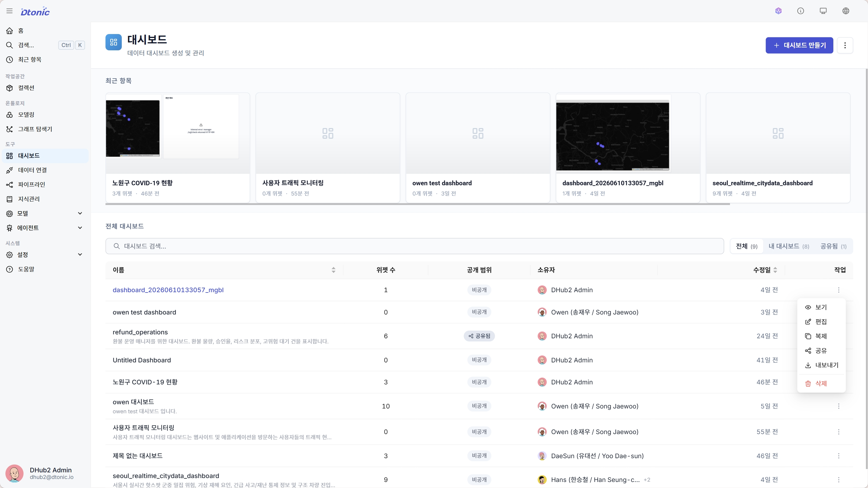Open actions menu for 사용자 트래픽 모니터링 row
868x488 pixels.
[x=839, y=432]
